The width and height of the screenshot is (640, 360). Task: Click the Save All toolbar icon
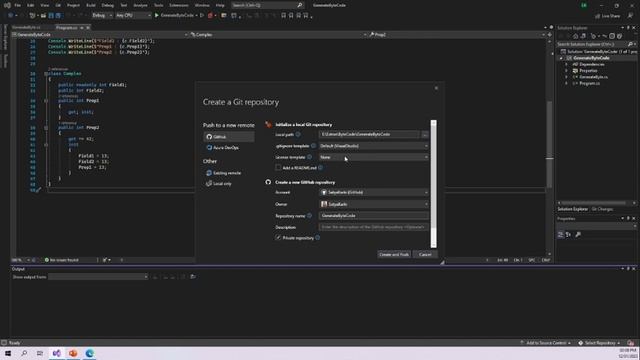[x=58, y=16]
